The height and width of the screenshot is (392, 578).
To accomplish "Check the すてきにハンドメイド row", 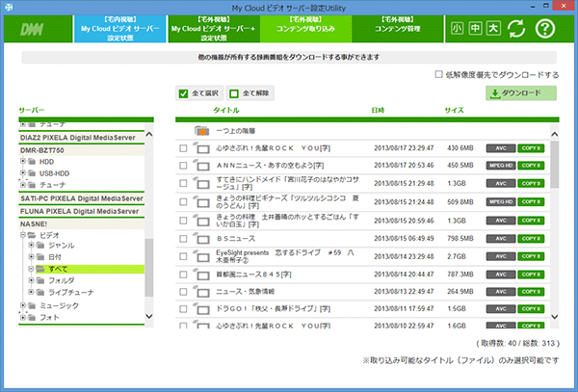I will (x=183, y=183).
